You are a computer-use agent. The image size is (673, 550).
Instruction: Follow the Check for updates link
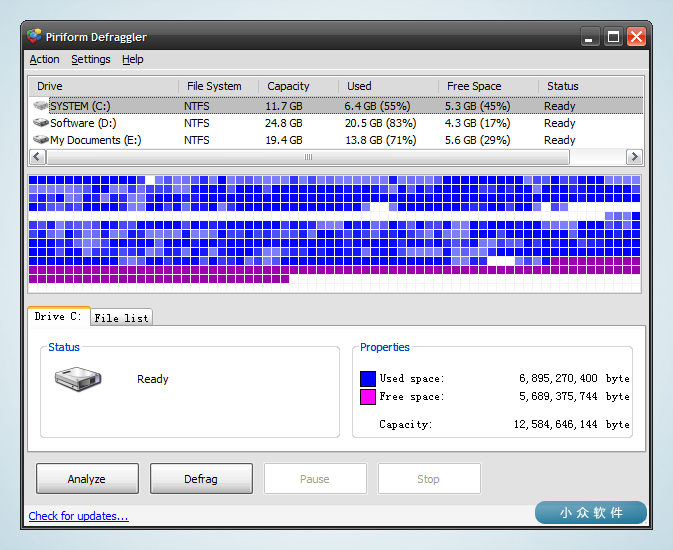(x=78, y=516)
